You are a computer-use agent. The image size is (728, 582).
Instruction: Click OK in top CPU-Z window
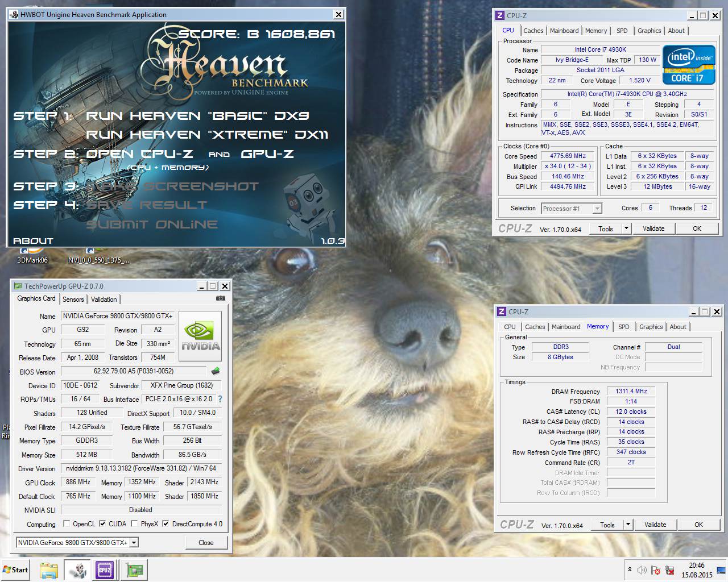(697, 228)
